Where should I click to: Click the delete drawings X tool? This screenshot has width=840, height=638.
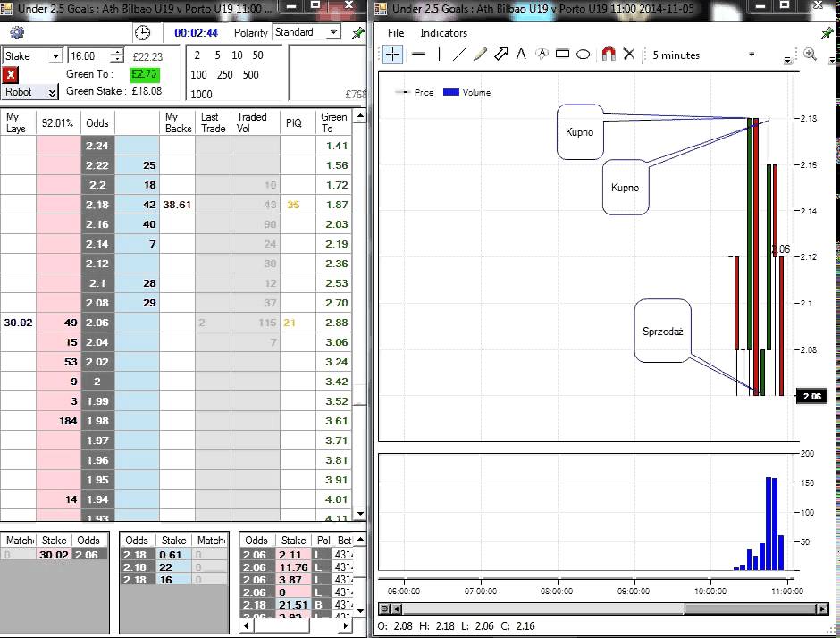click(629, 55)
